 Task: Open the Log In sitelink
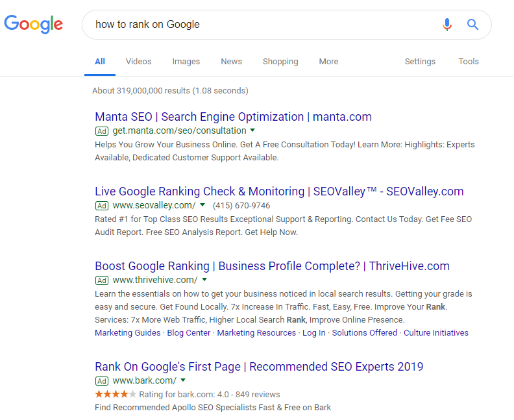313,333
